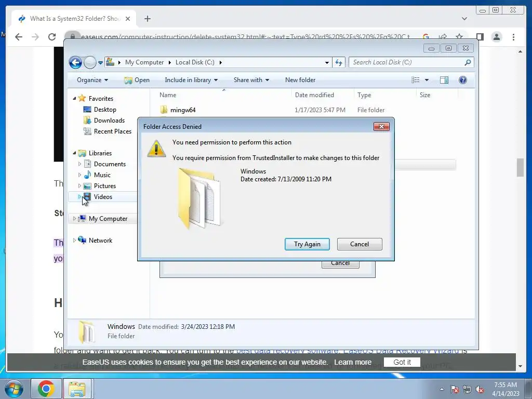Select Videos in Libraries
The width and height of the screenshot is (532, 399).
click(103, 197)
